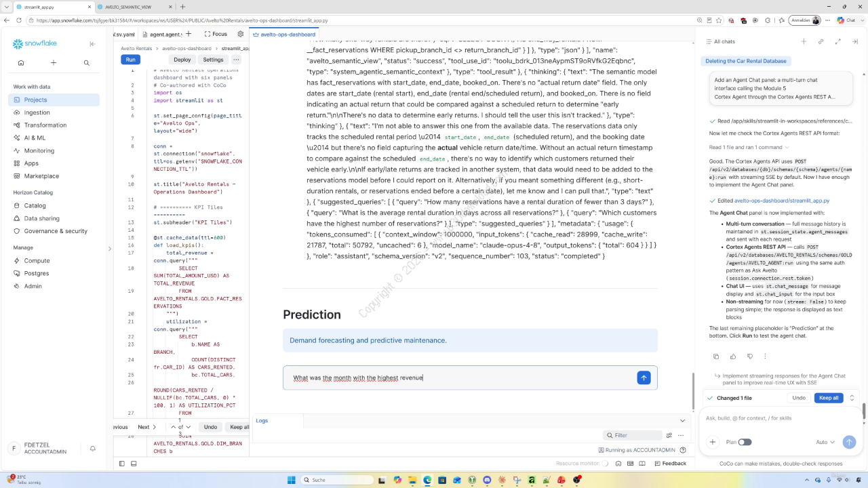Open All chats list
This screenshot has height=488, width=868.
click(x=720, y=41)
